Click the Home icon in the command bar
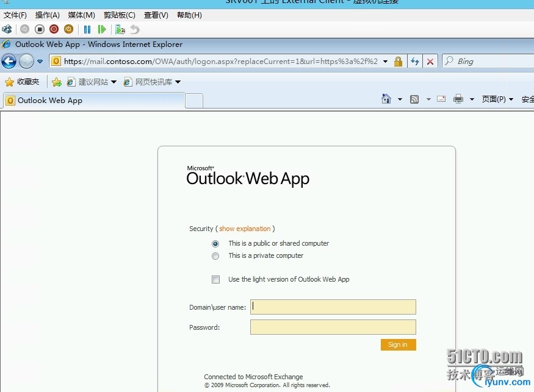The width and height of the screenshot is (534, 392). pyautogui.click(x=386, y=99)
